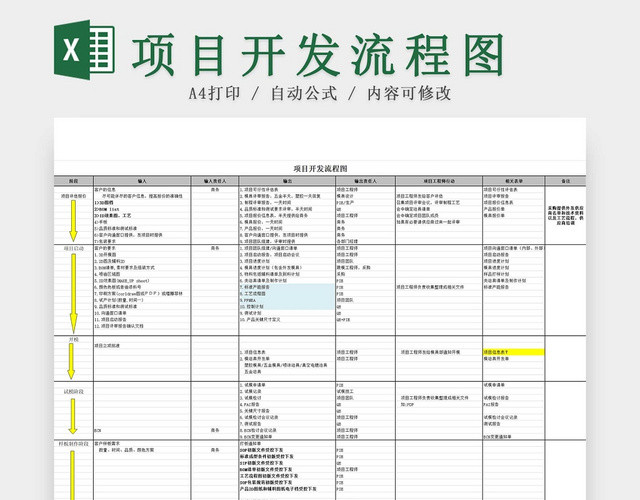640x500 pixels.
Task: Click the blue highlighted 工艺流程图 cell
Action: [287, 293]
